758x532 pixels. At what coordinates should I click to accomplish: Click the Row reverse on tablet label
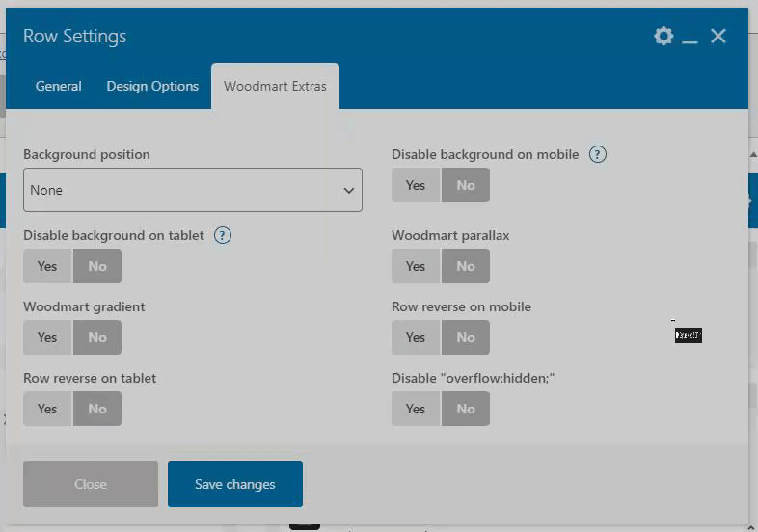coord(90,379)
